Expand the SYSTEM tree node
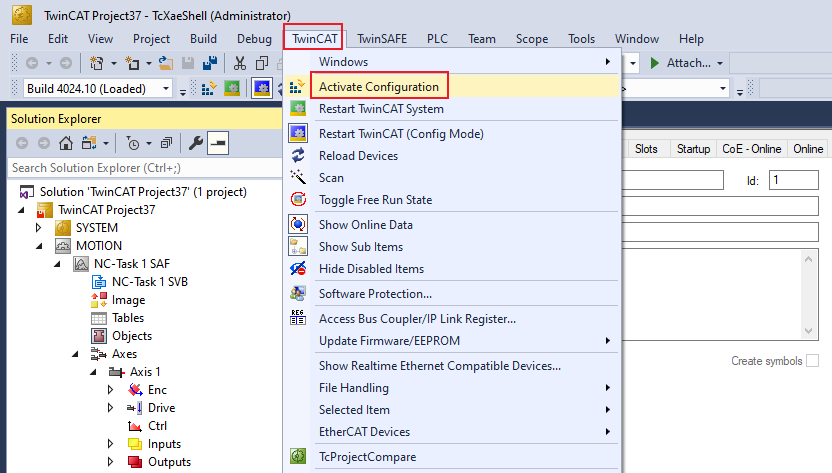832x473 pixels. click(39, 228)
